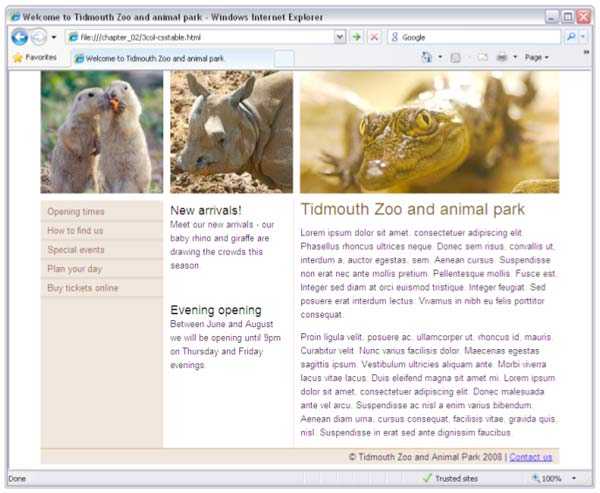The image size is (600, 493).
Task: Click the Trusted sites checkmark icon in status bar
Action: (x=427, y=478)
